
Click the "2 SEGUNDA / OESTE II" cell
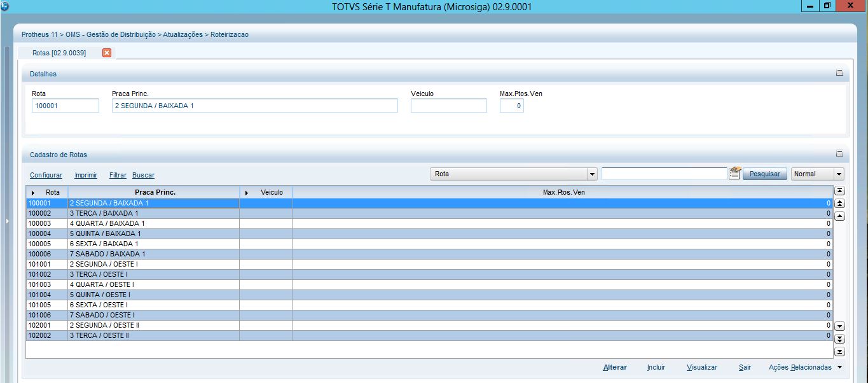[154, 325]
